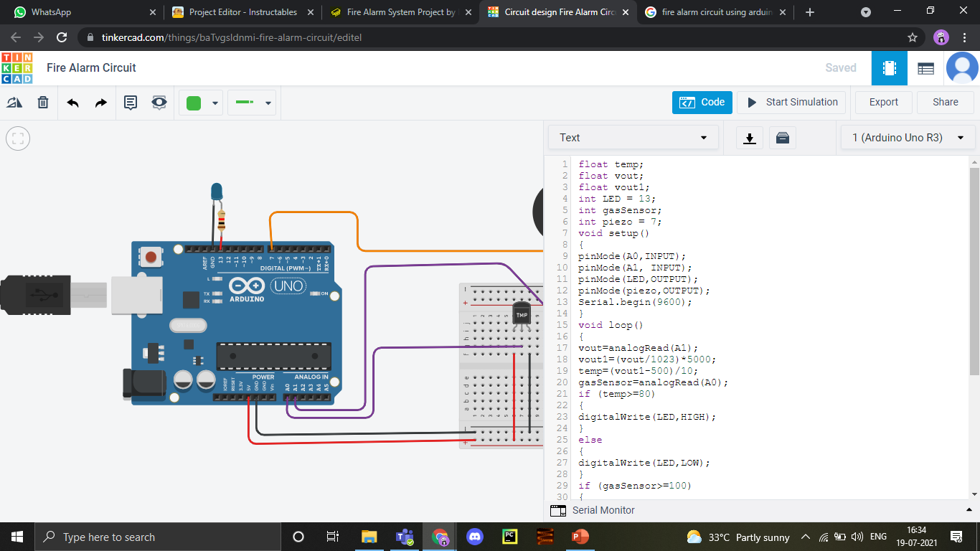Image resolution: width=980 pixels, height=551 pixels.
Task: Open Discord from taskbar
Action: 475,537
